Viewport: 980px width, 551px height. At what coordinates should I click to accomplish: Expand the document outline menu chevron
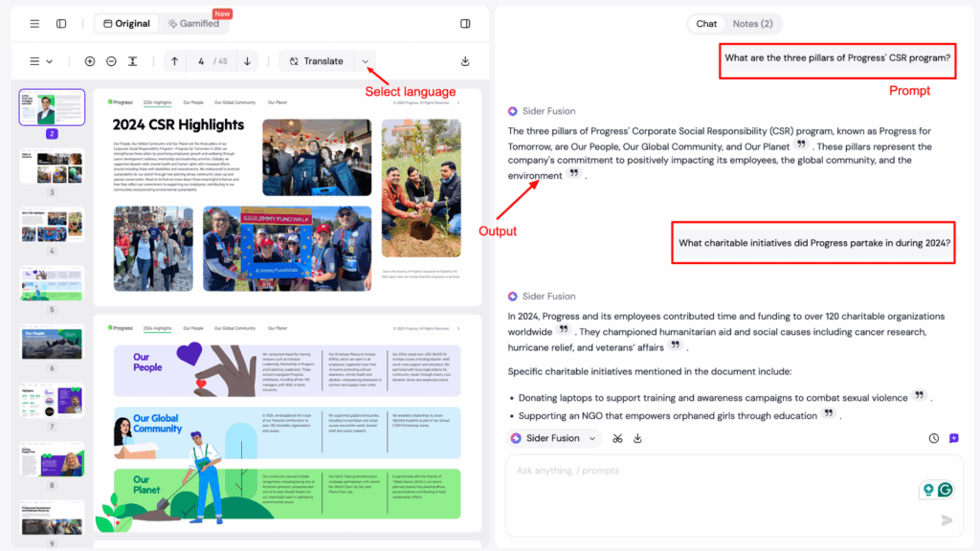[50, 60]
